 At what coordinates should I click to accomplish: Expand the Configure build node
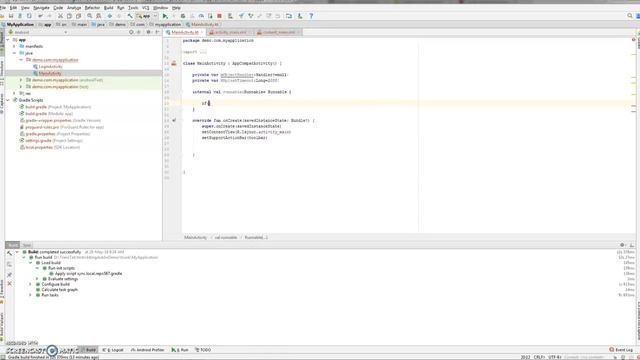point(30,284)
